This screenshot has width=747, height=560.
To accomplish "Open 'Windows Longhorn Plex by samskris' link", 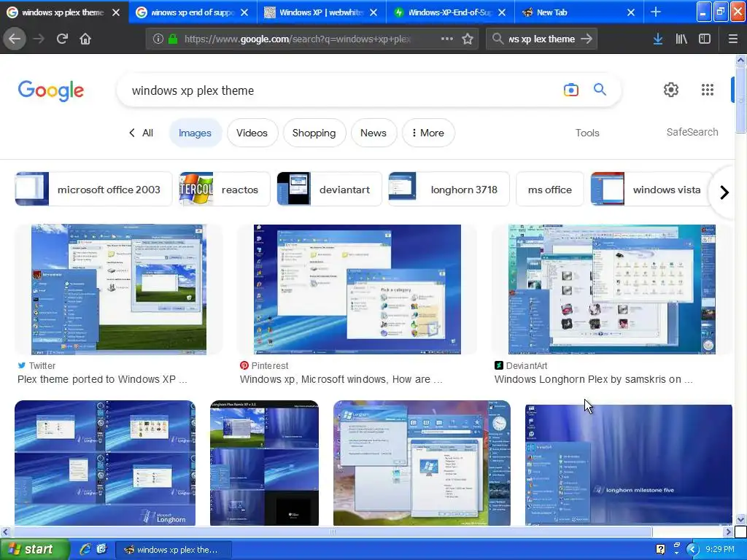I will (x=594, y=379).
